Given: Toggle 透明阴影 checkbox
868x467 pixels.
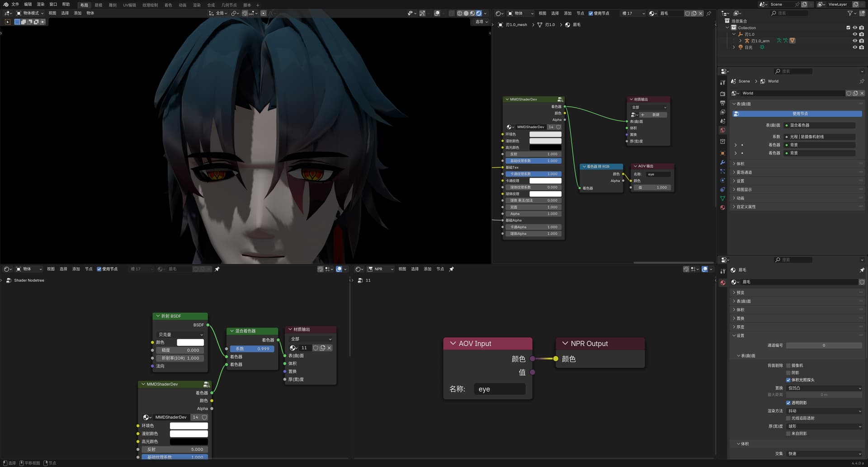Looking at the screenshot, I should [788, 403].
